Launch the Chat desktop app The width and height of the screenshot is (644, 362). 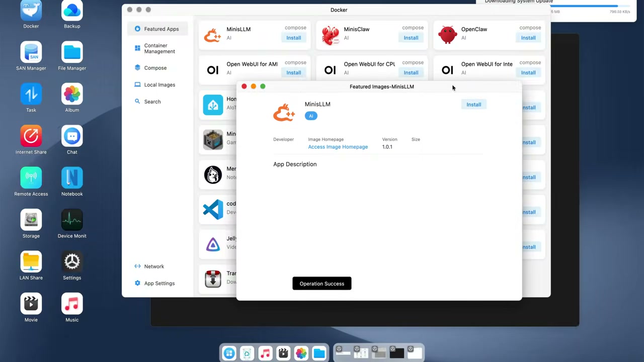72,136
